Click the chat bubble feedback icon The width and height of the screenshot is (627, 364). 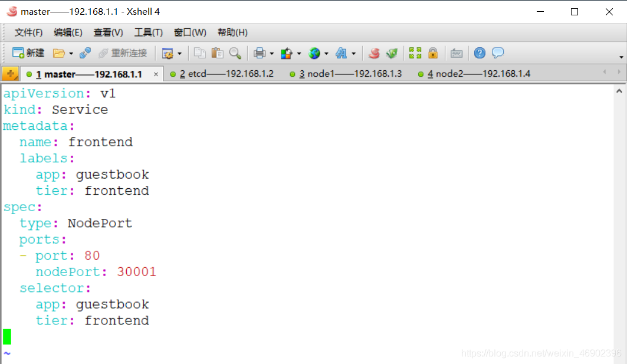498,53
